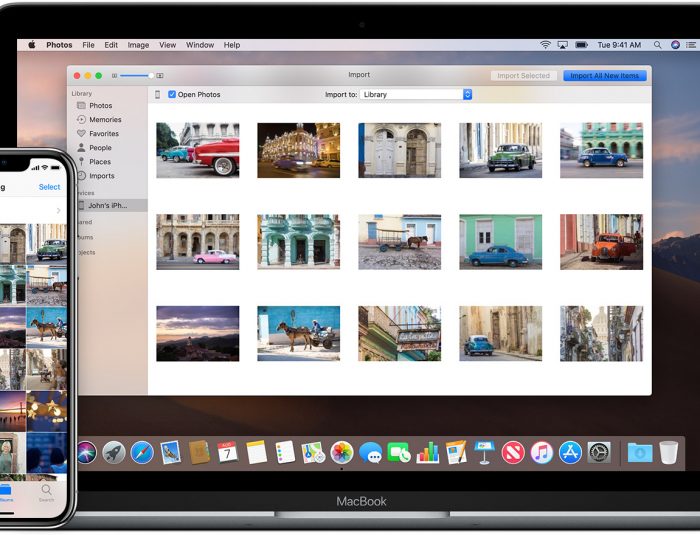Click the battery status icon
The image size is (700, 535).
(581, 45)
